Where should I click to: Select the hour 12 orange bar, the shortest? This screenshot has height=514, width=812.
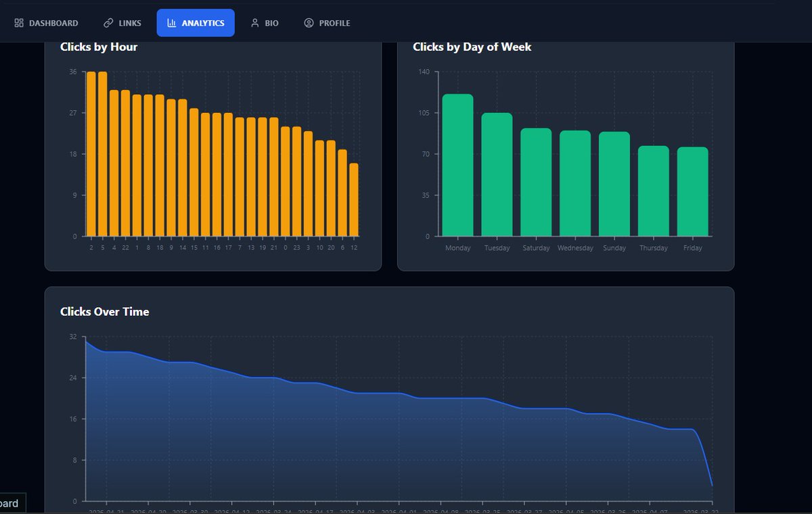(x=354, y=200)
